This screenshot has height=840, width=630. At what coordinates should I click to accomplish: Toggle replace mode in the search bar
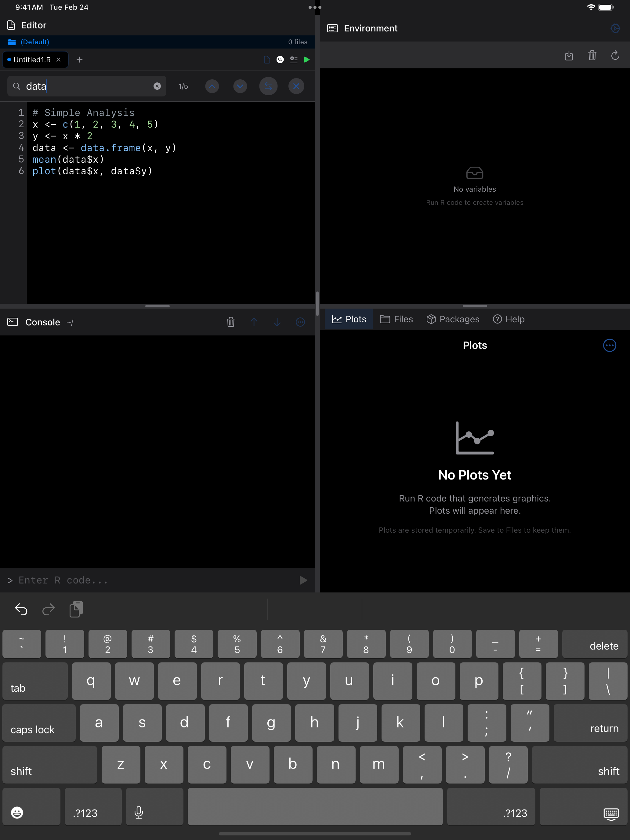pyautogui.click(x=268, y=86)
